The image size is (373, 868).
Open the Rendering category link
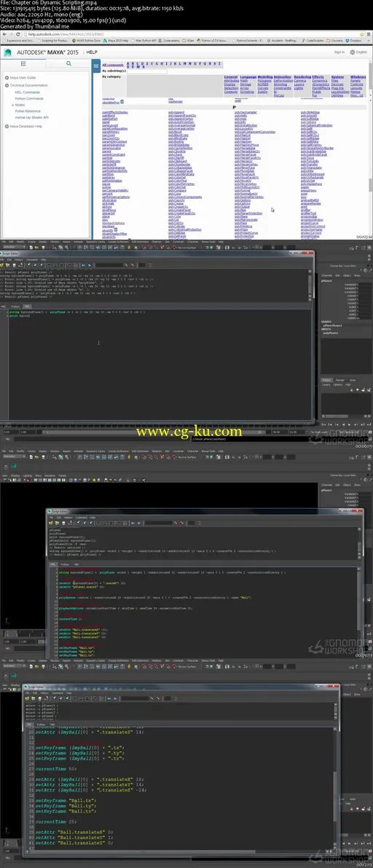pos(302,77)
